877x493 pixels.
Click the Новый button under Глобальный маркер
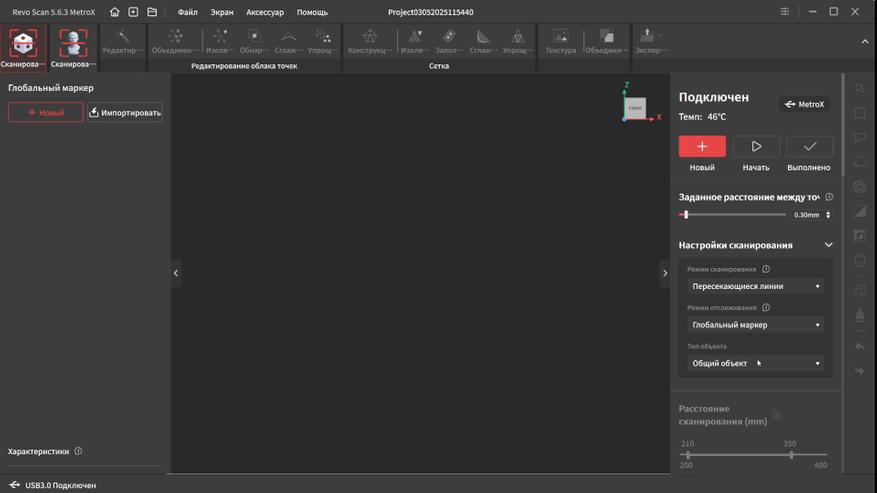[45, 112]
